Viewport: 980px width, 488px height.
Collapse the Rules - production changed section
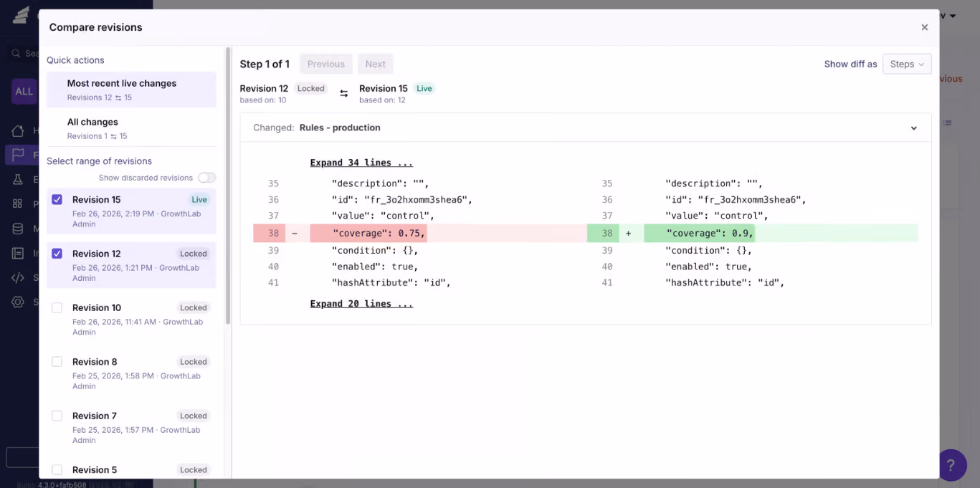click(x=913, y=128)
